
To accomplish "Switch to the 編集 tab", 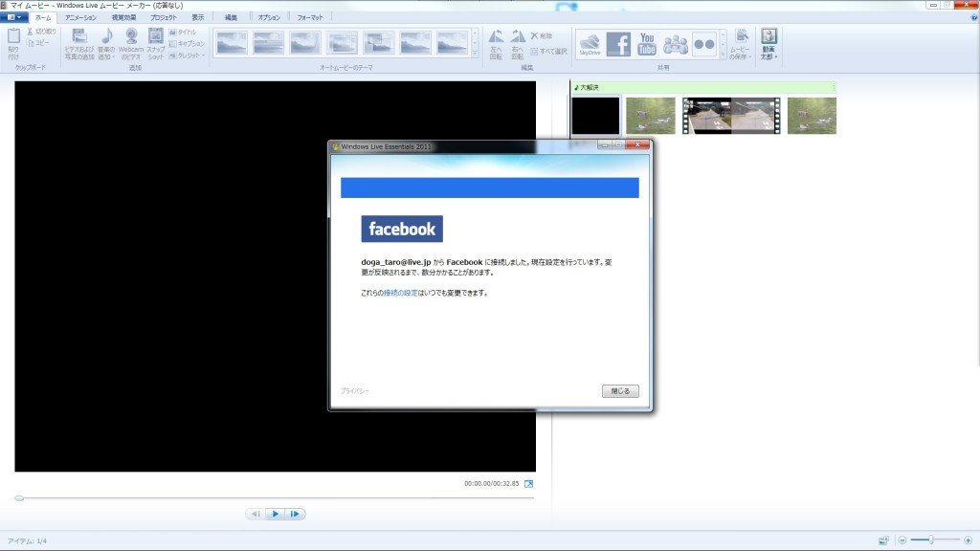I will 231,17.
